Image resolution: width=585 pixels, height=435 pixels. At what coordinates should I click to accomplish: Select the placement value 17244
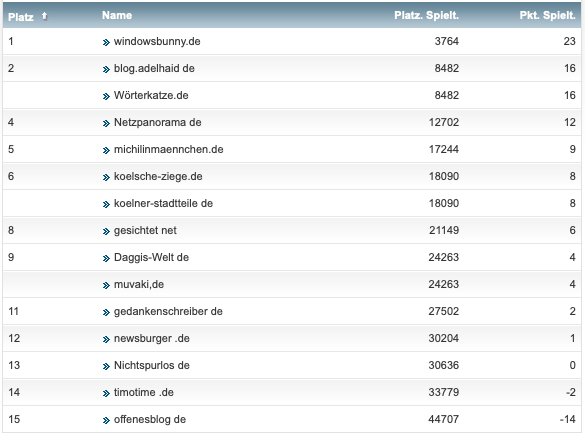click(x=444, y=149)
